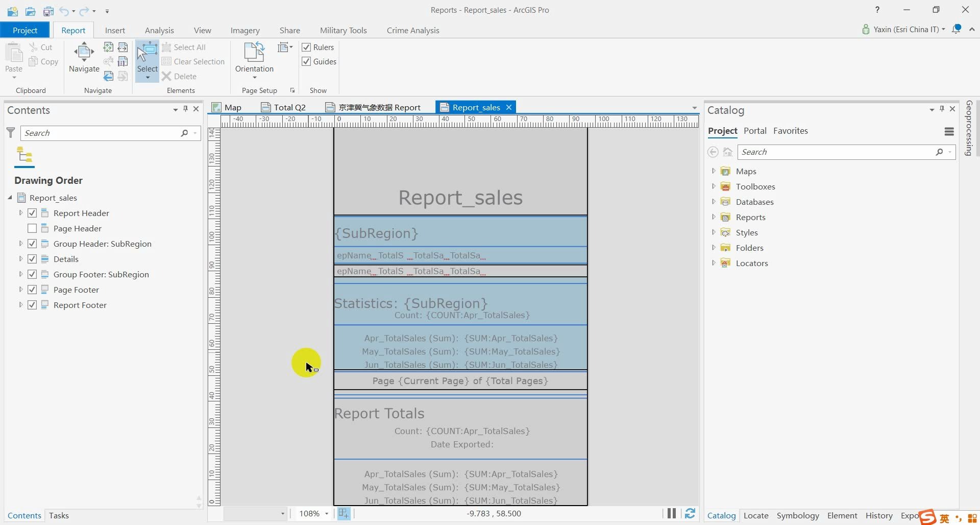Expand the Details tree node
The image size is (980, 525).
point(21,259)
